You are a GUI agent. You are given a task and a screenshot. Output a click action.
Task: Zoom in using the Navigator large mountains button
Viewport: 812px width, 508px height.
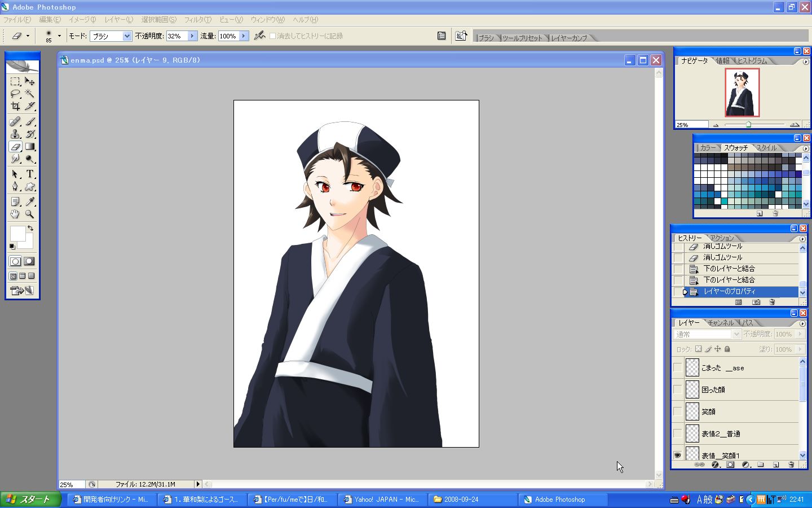tap(795, 124)
